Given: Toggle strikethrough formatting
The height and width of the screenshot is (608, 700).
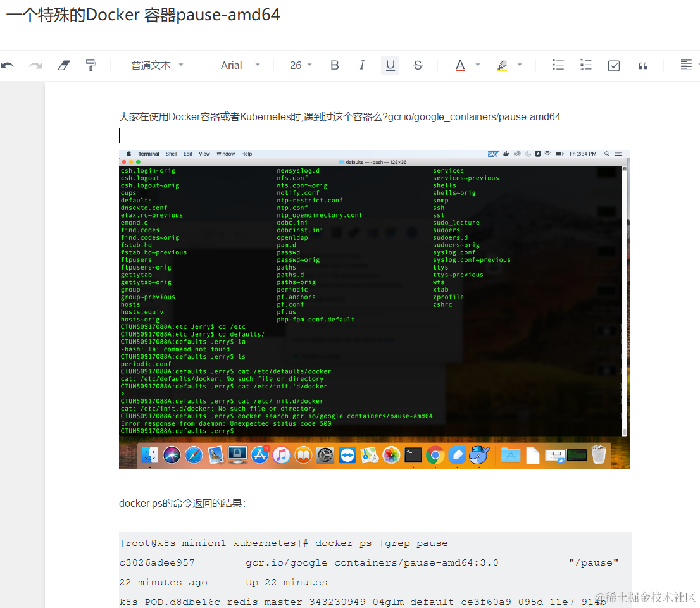Looking at the screenshot, I should 418,65.
